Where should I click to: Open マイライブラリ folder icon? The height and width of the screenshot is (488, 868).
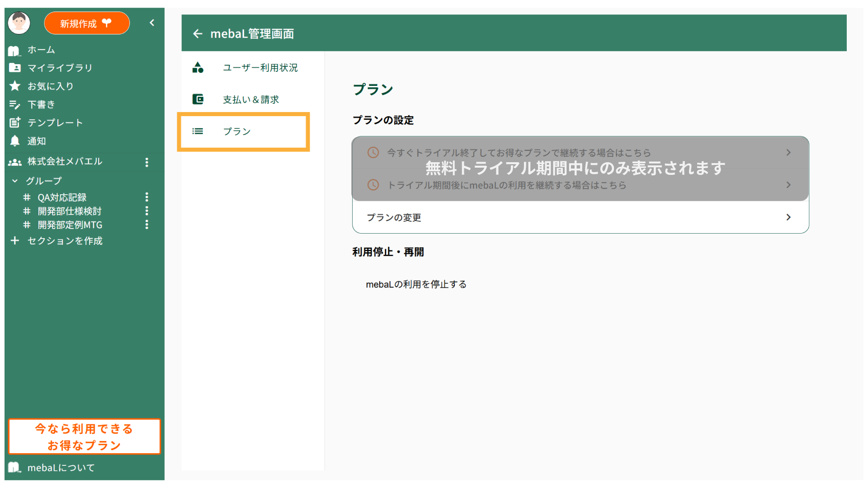point(15,68)
